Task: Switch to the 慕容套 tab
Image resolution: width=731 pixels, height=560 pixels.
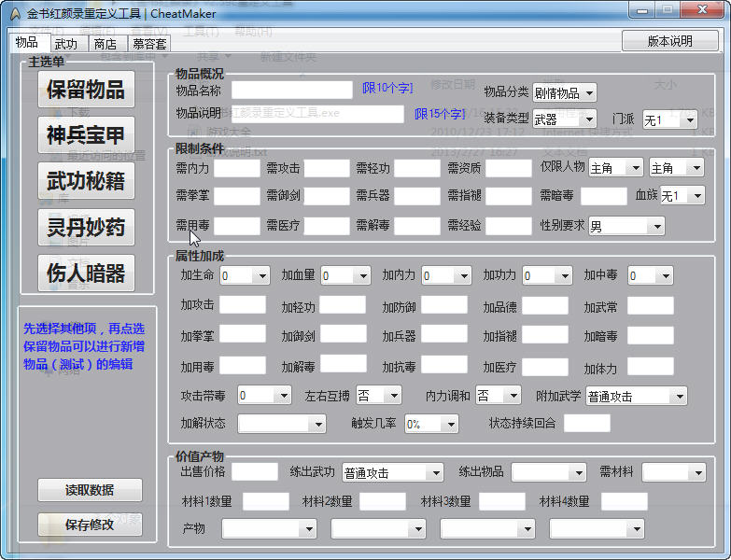Action: click(149, 44)
